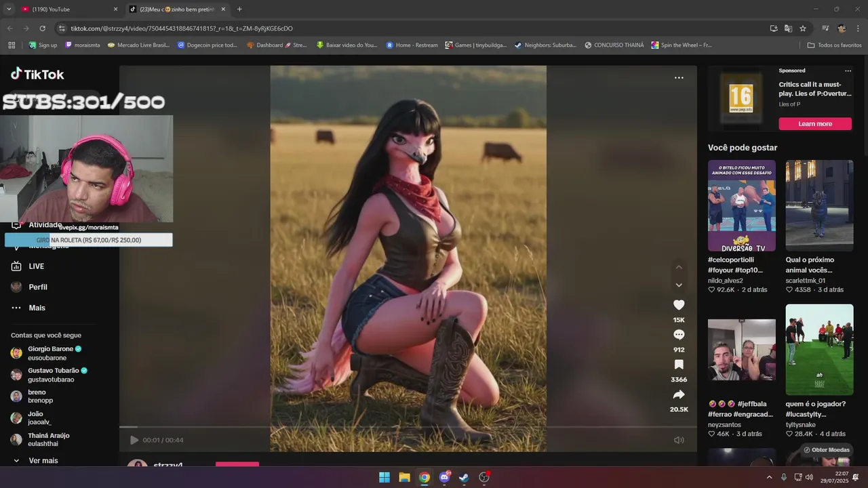
Task: Open Todos os favoritos folder
Action: tap(834, 45)
